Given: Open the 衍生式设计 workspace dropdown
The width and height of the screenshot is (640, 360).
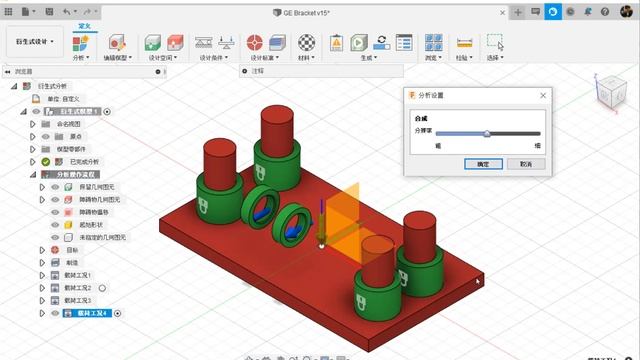Looking at the screenshot, I should tap(35, 42).
